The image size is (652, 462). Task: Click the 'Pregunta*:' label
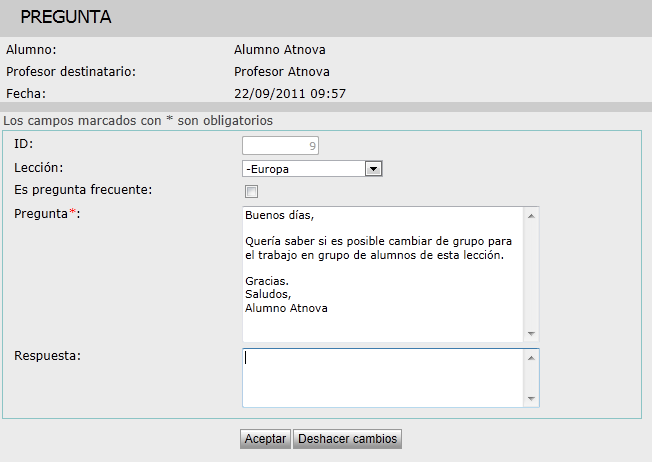[47, 214]
